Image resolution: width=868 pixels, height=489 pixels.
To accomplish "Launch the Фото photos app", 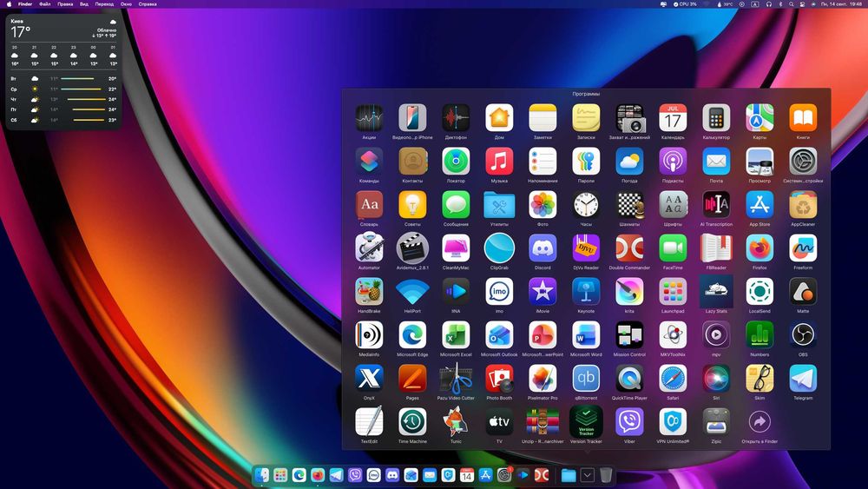I will (542, 204).
